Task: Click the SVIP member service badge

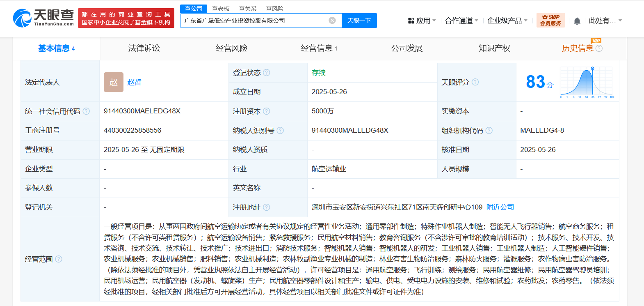Action: tap(550, 20)
